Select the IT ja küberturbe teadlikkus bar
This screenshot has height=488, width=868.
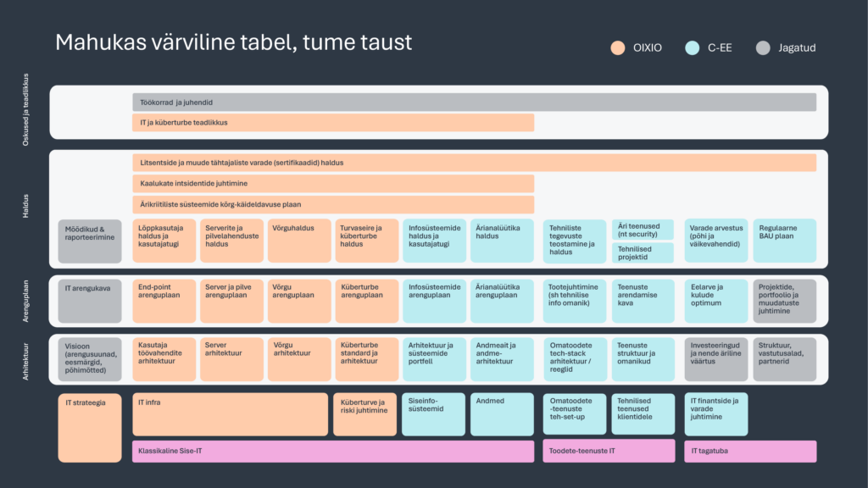pyautogui.click(x=333, y=123)
